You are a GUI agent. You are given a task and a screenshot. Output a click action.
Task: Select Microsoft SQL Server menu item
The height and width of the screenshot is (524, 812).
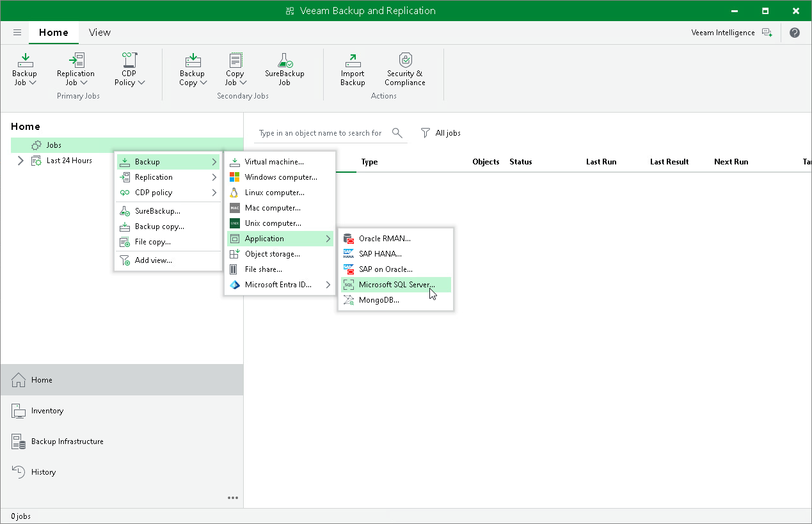coord(395,285)
